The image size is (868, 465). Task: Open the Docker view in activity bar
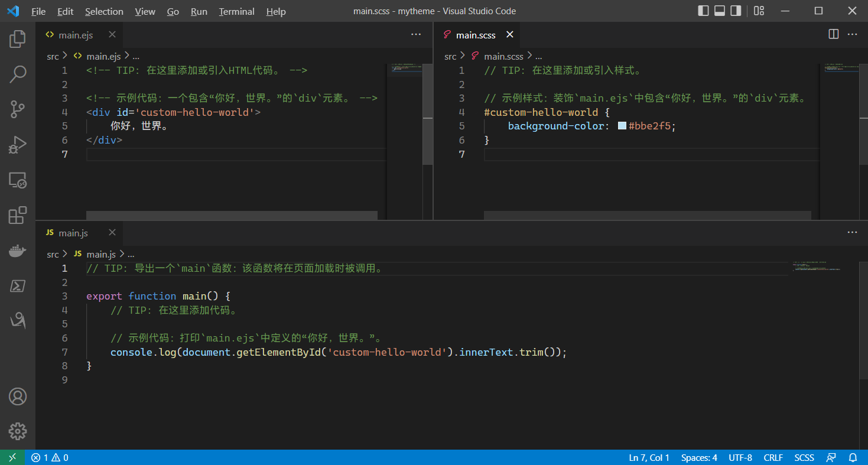tap(18, 251)
